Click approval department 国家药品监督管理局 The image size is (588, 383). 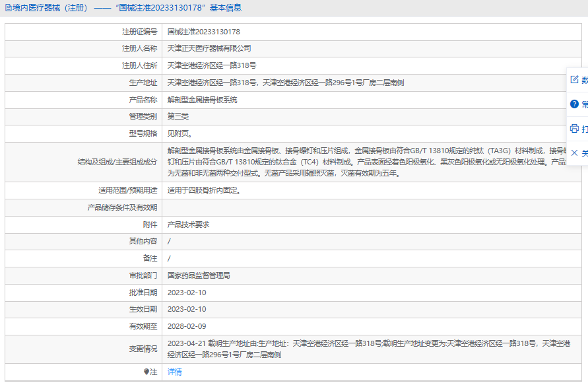point(198,275)
